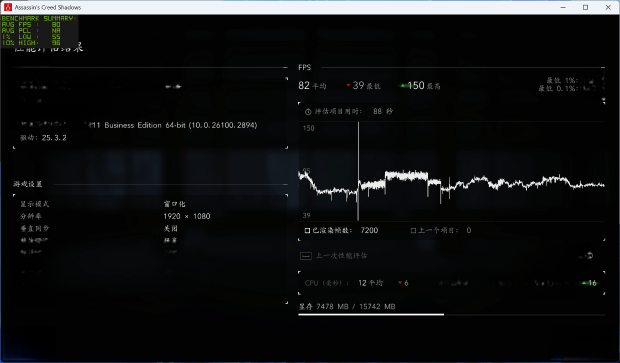Click the 分辨率 1920 × 1080 setting row

pyautogui.click(x=150, y=216)
